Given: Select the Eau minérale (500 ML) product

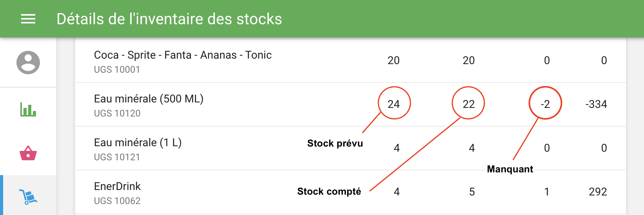Looking at the screenshot, I should [x=149, y=99].
